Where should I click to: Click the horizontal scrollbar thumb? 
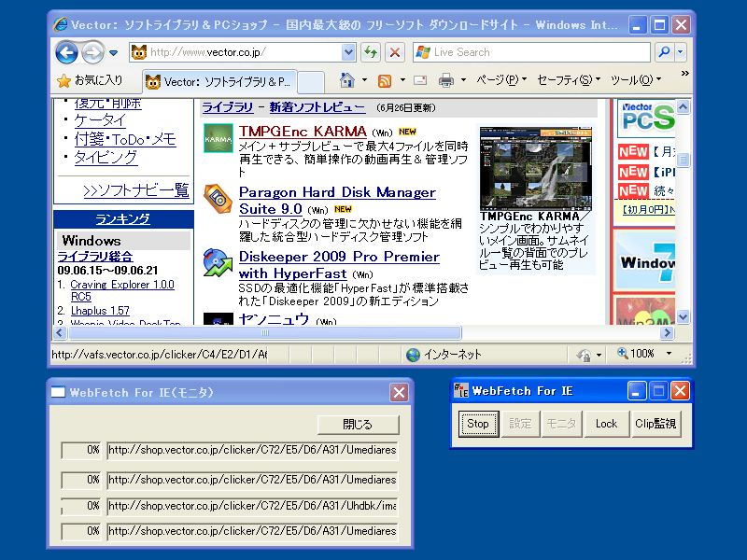click(x=265, y=333)
